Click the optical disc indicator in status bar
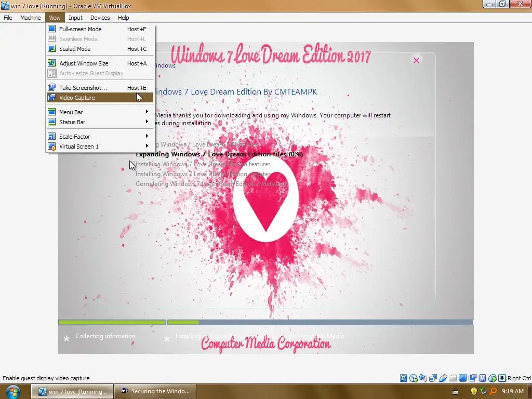The height and width of the screenshot is (399, 532). pos(413,378)
